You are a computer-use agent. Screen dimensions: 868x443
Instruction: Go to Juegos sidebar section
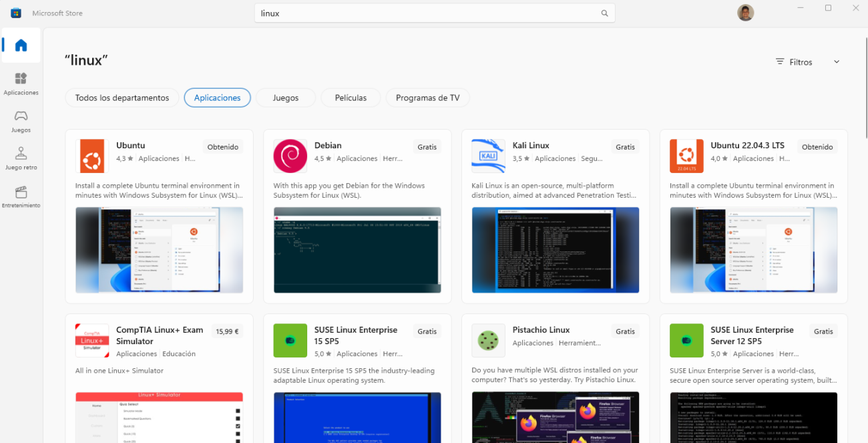21,121
